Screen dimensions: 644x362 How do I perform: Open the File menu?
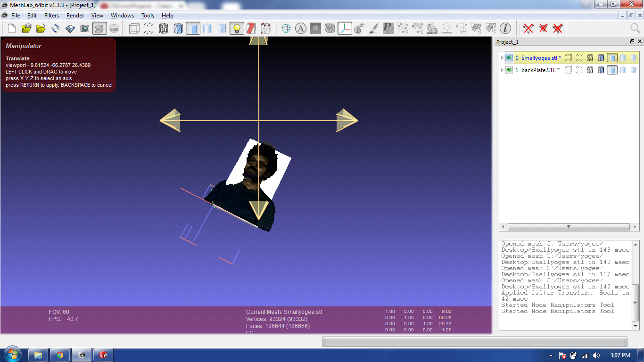tap(16, 16)
